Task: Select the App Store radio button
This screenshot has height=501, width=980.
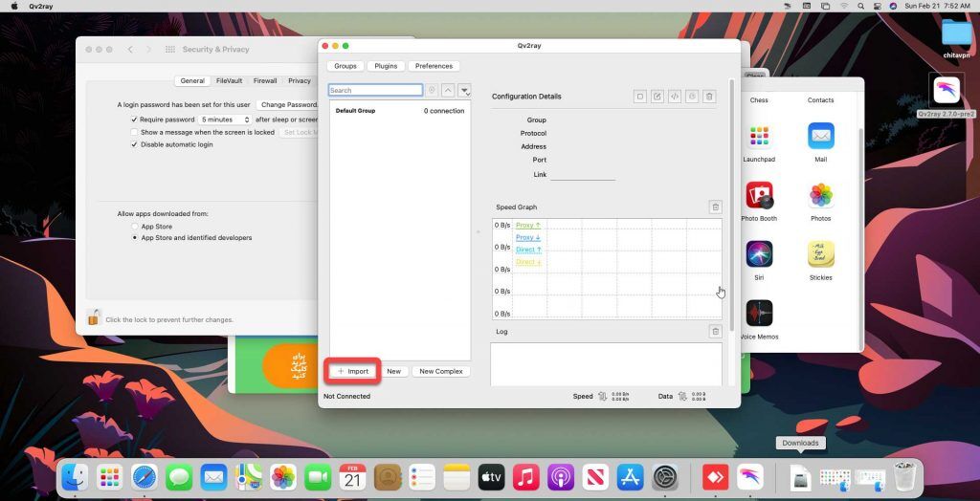Action: 135,227
